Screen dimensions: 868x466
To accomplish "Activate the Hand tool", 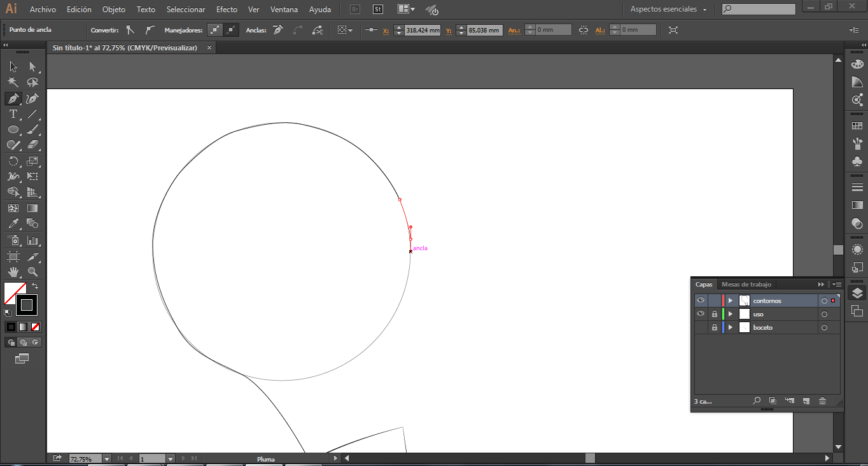I will 13,272.
